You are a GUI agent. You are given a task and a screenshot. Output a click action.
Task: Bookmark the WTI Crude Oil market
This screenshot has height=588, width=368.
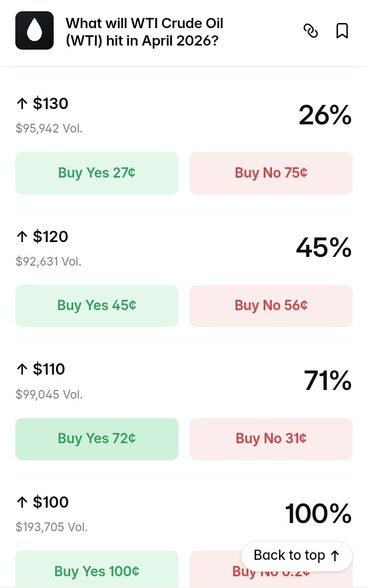click(x=342, y=31)
